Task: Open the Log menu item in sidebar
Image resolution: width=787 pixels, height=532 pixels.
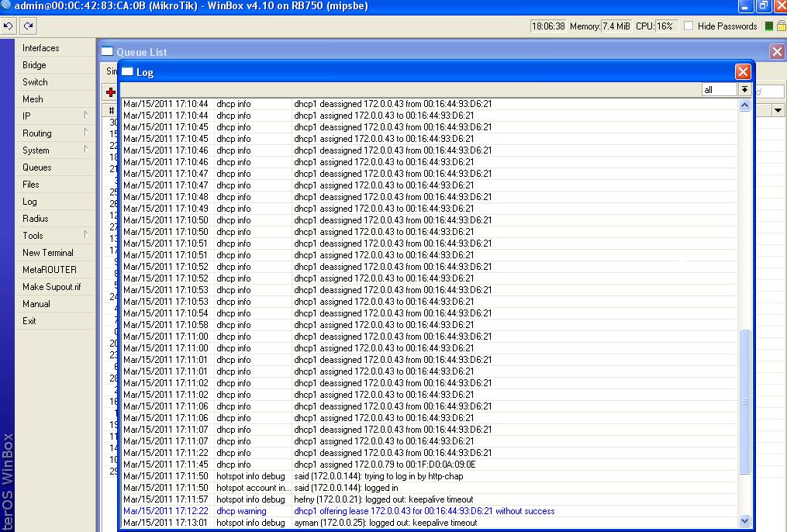Action: (x=55, y=202)
